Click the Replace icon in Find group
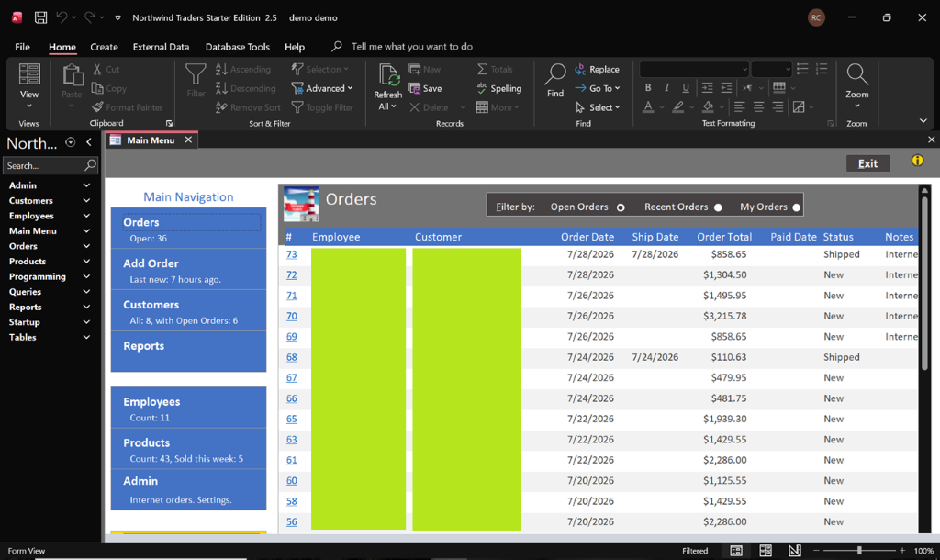Image resolution: width=940 pixels, height=560 pixels. (x=580, y=70)
